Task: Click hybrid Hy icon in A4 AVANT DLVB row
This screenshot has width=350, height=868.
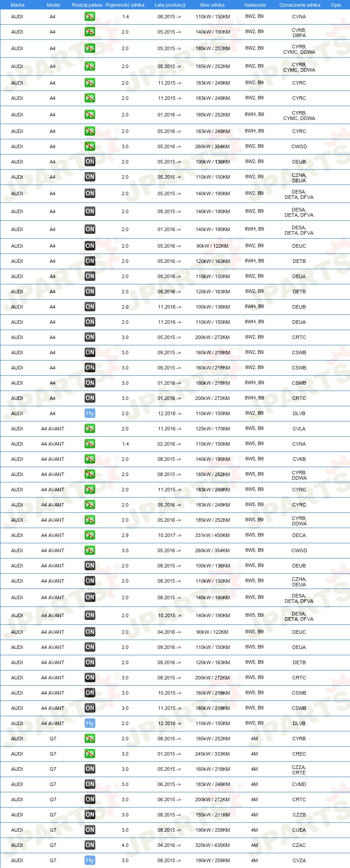Action: pyautogui.click(x=90, y=723)
